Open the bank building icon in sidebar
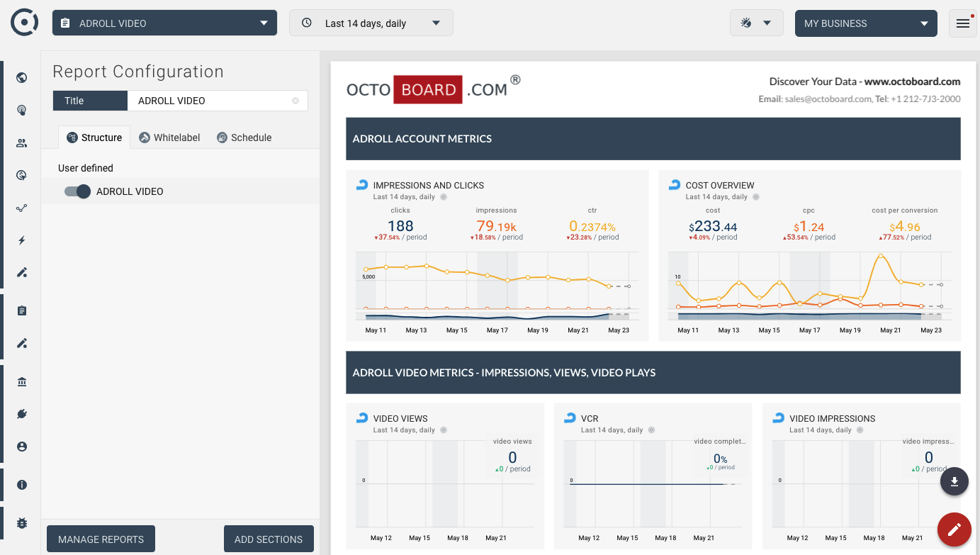The image size is (980, 555). point(22,382)
